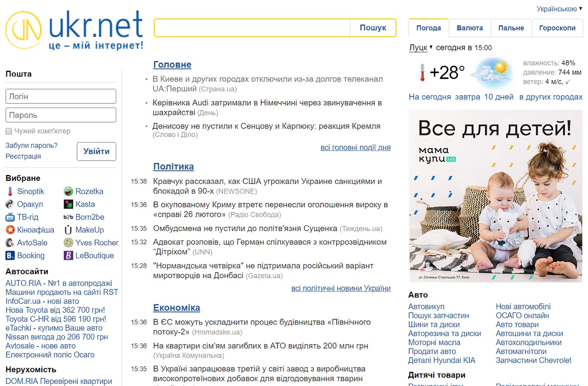The height and width of the screenshot is (386, 588).
Task: Open the Економіка section heading
Action: 177,308
